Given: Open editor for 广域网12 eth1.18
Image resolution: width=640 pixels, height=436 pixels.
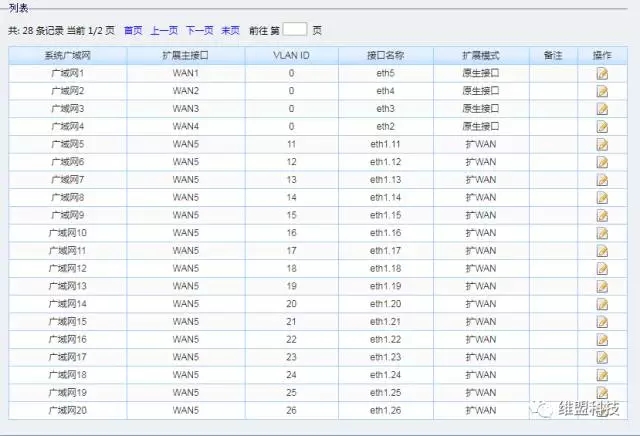Looking at the screenshot, I should coord(602,269).
